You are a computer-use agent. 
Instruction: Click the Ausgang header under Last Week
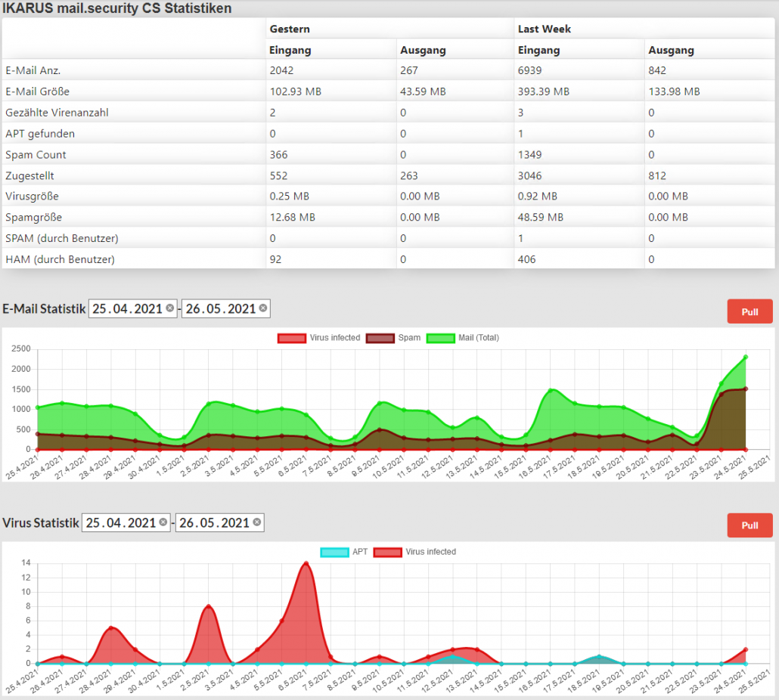(671, 50)
